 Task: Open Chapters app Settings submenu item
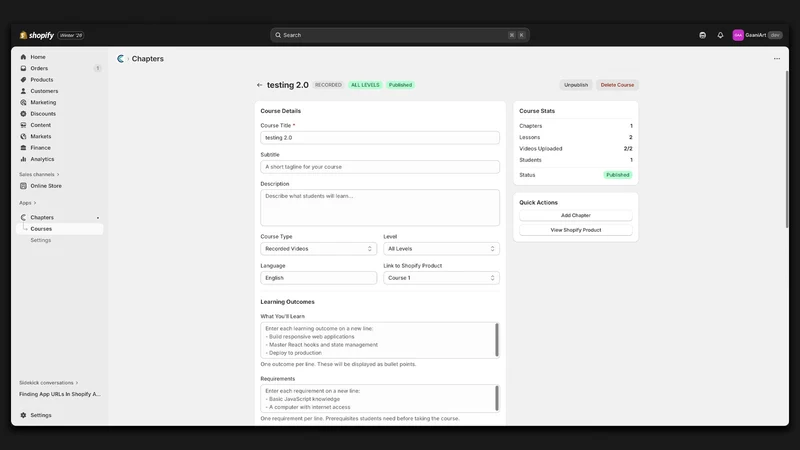pyautogui.click(x=41, y=240)
